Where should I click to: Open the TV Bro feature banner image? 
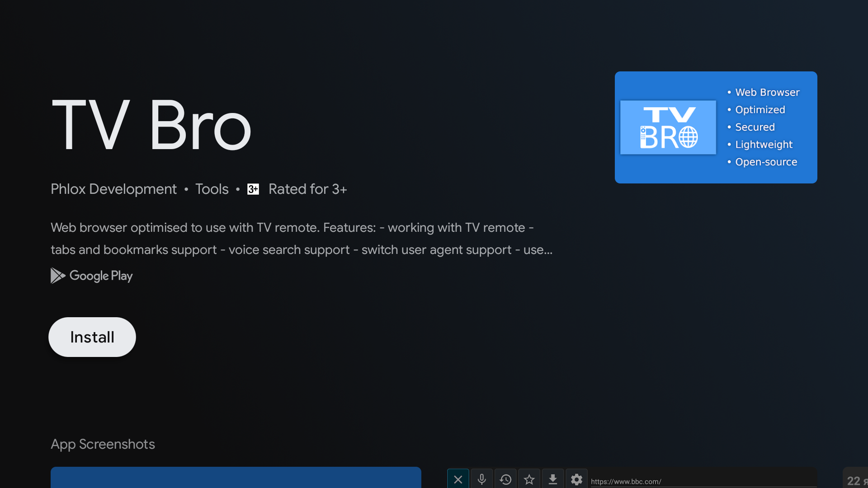716,127
